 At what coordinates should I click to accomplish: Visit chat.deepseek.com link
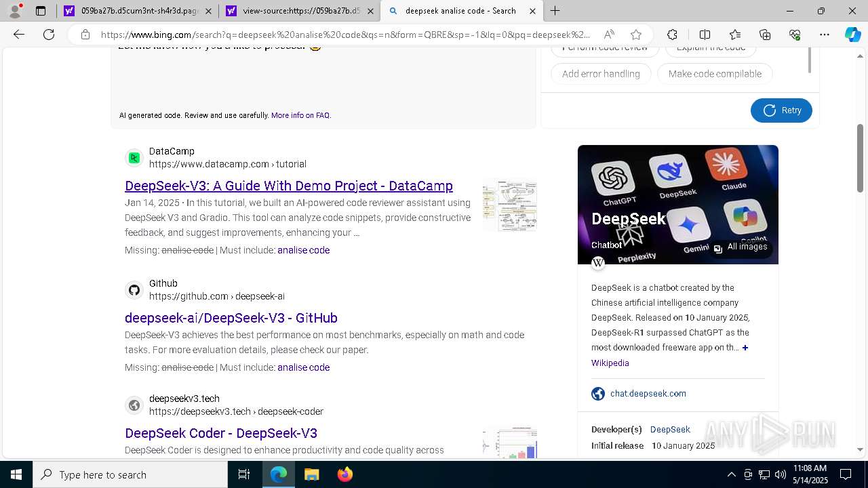pos(648,394)
